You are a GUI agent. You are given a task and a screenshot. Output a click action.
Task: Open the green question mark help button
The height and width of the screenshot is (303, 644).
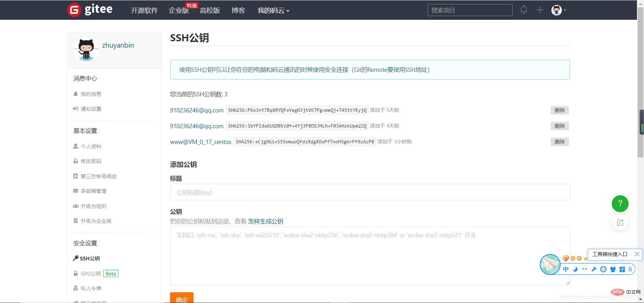[620, 204]
